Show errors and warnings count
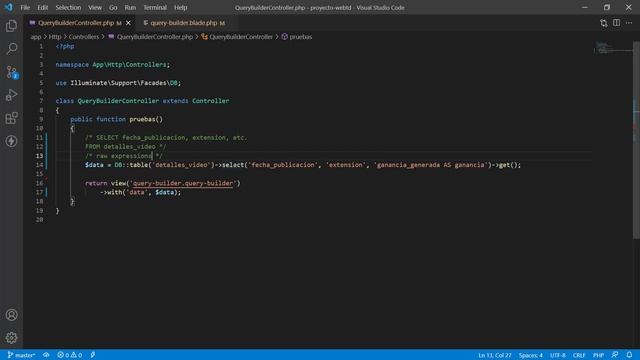The image size is (640, 360). [x=69, y=355]
